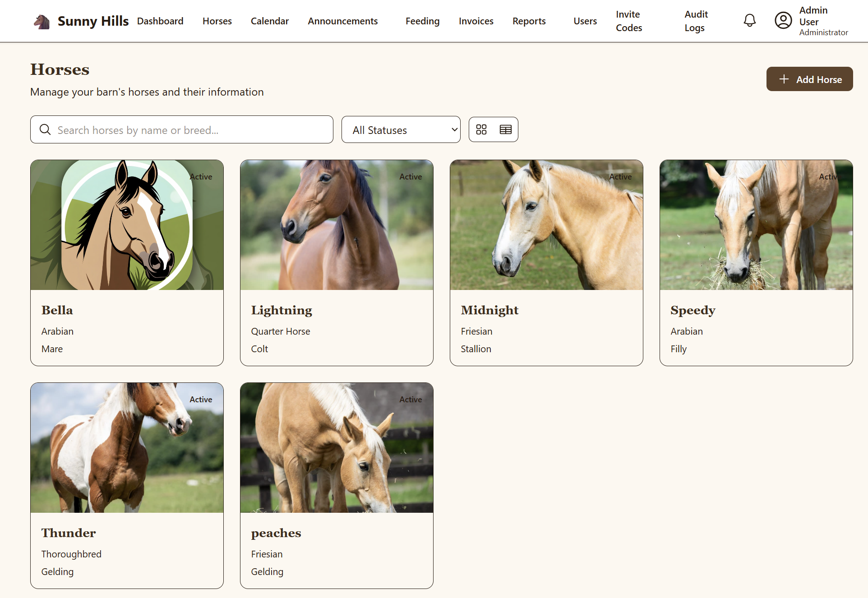Open Speedy's horse photo
This screenshot has height=598, width=868.
[x=756, y=225]
